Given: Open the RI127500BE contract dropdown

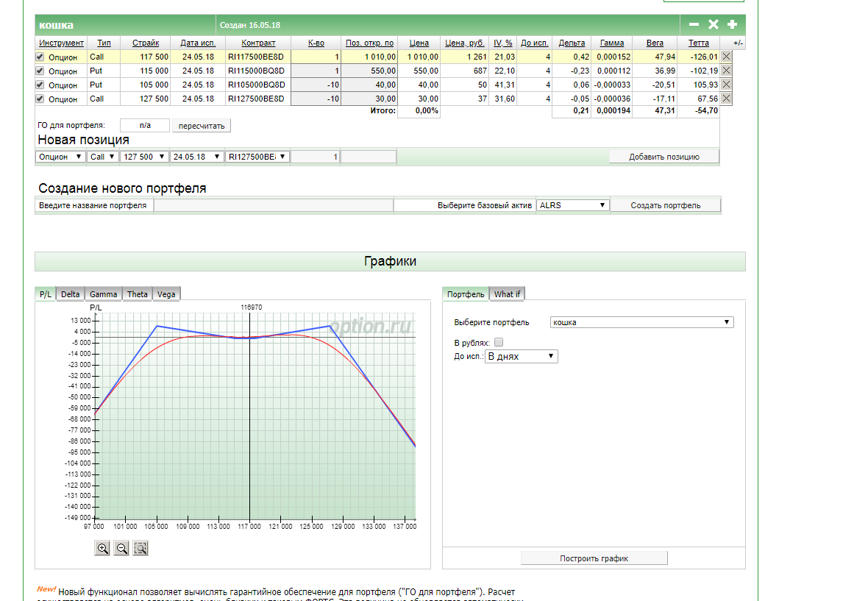Looking at the screenshot, I should click(257, 157).
